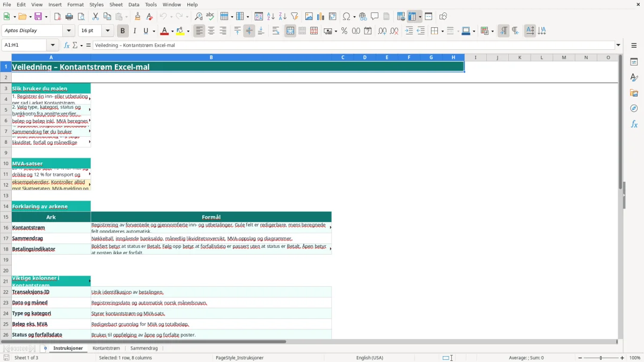Open the font color dropdown arrow
This screenshot has height=362, width=644.
(172, 32)
